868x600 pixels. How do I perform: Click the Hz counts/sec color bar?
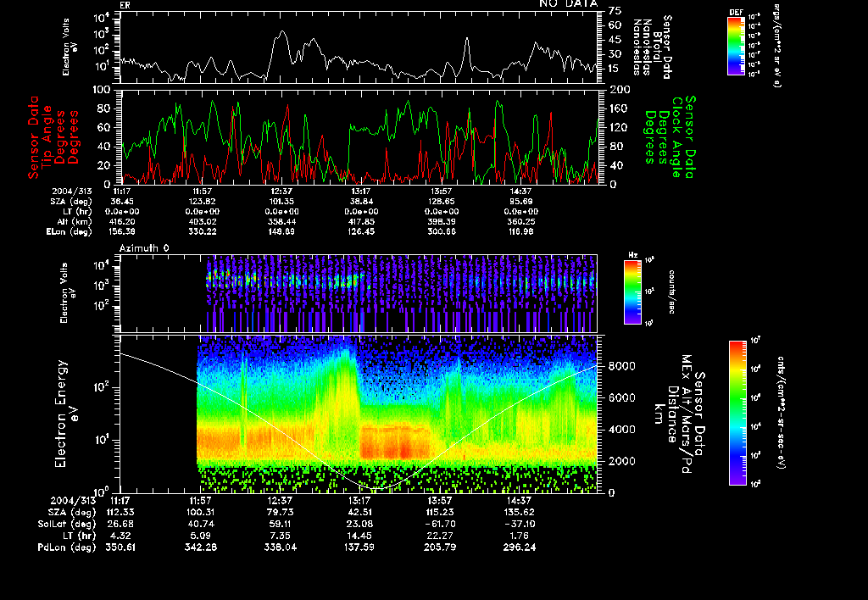[x=632, y=292]
